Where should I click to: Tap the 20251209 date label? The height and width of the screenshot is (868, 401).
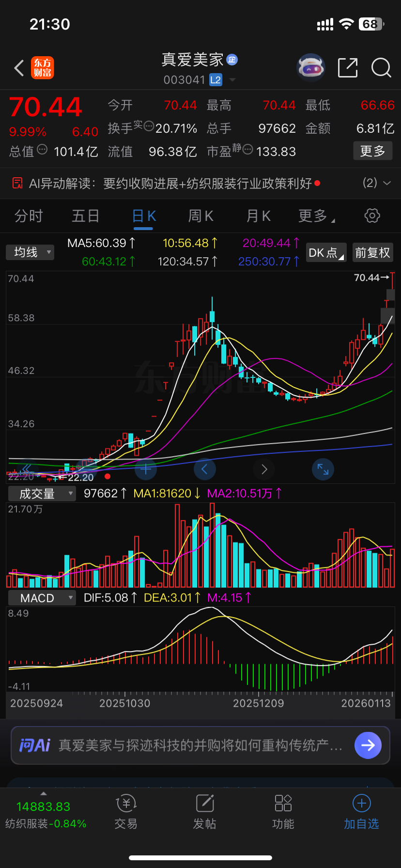coord(259,703)
